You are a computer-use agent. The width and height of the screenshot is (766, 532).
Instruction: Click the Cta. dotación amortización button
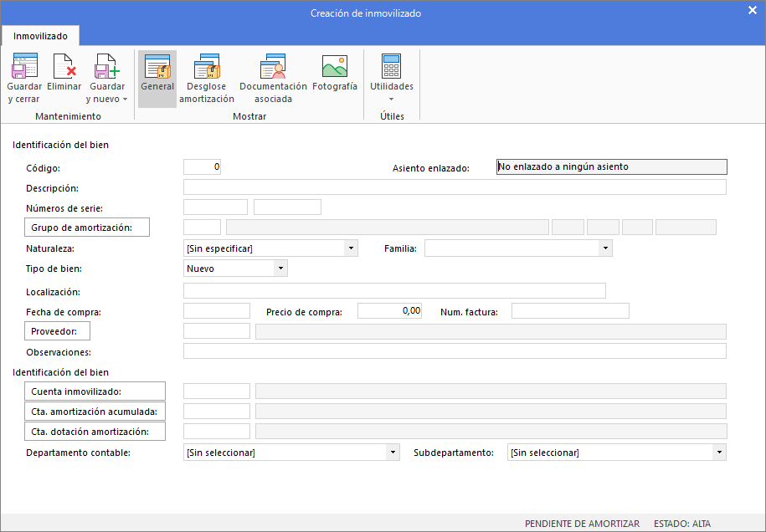[95, 432]
